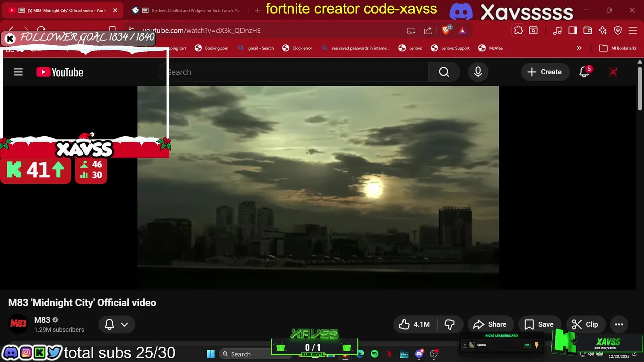Click the taskbar date 12/20/2025

click(619, 356)
